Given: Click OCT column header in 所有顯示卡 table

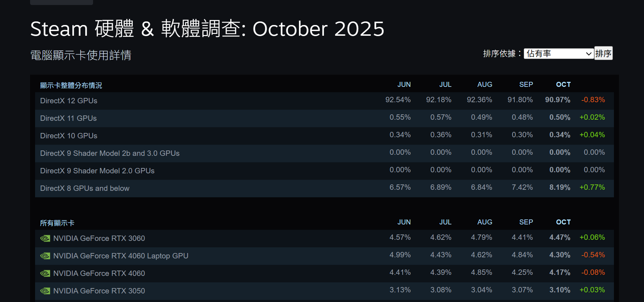Looking at the screenshot, I should tap(563, 222).
